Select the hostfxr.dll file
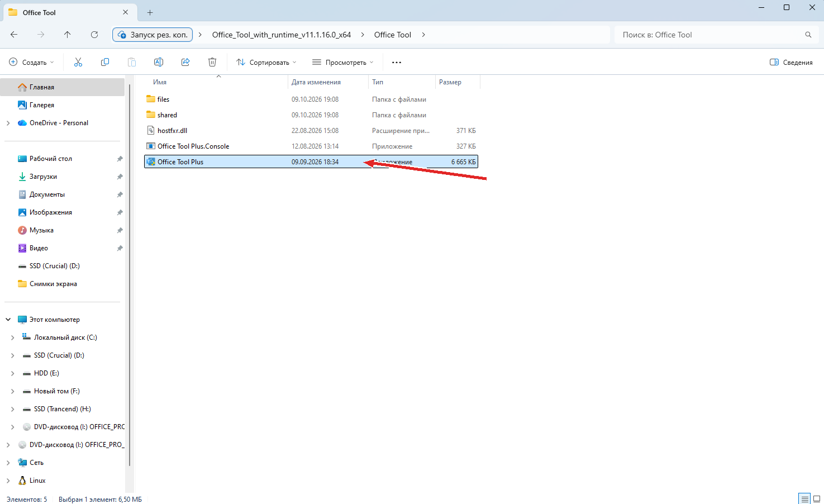Viewport: 824px width, 504px height. [x=311, y=131]
